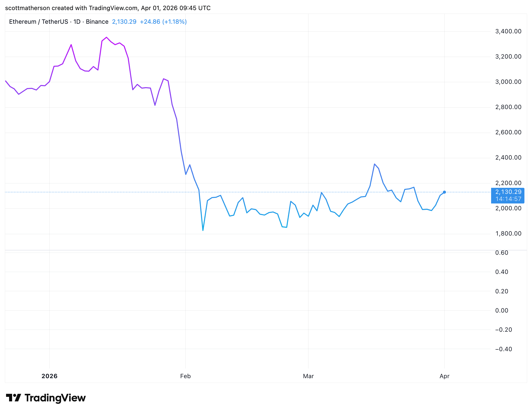Click the last price dot on chart line
Screen dimensions: 532x413
tap(444, 192)
